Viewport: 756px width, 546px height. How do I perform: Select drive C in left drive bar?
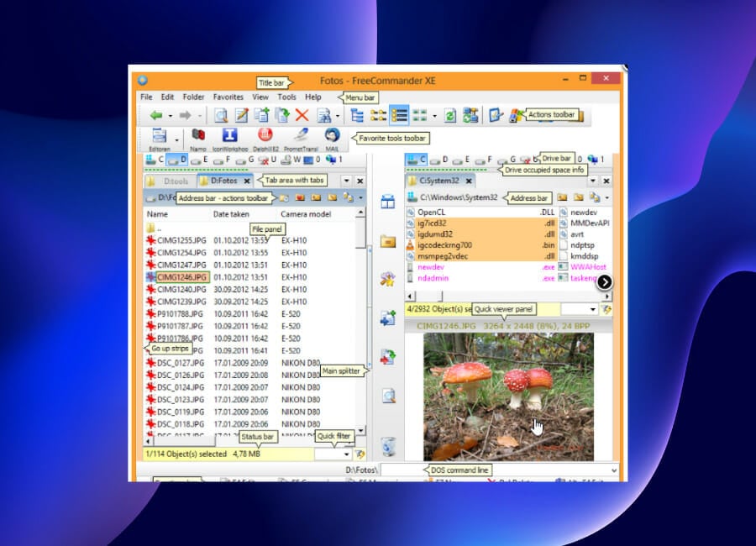click(x=155, y=159)
